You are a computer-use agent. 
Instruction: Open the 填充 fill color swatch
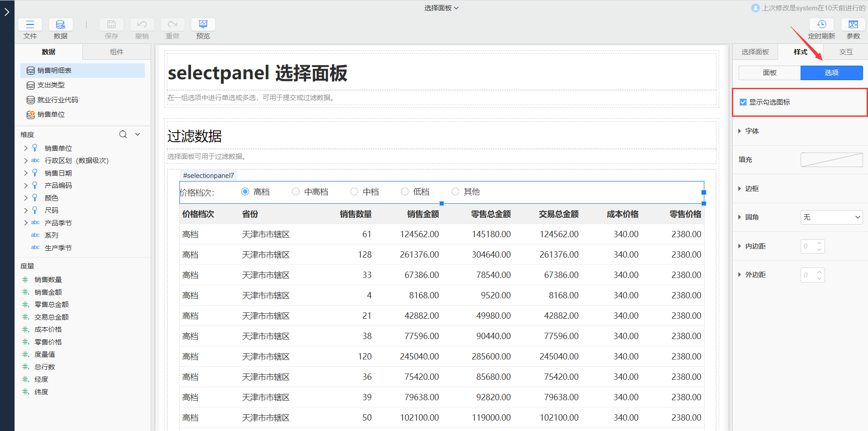[x=831, y=160]
